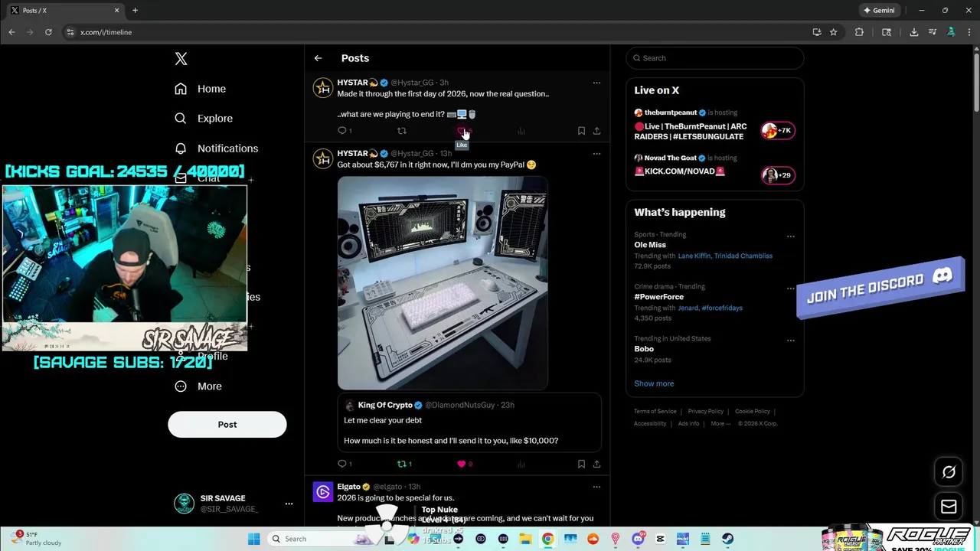980x551 pixels.
Task: Open the Windows Start menu
Action: coord(253,539)
